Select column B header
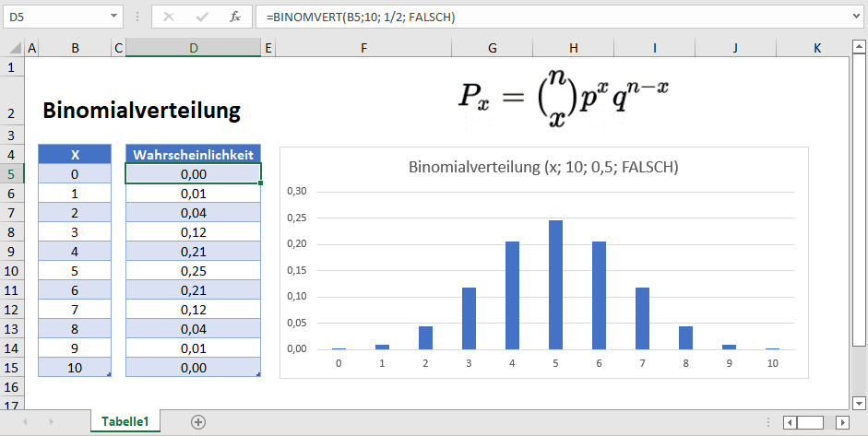This screenshot has height=436, width=868. [75, 48]
